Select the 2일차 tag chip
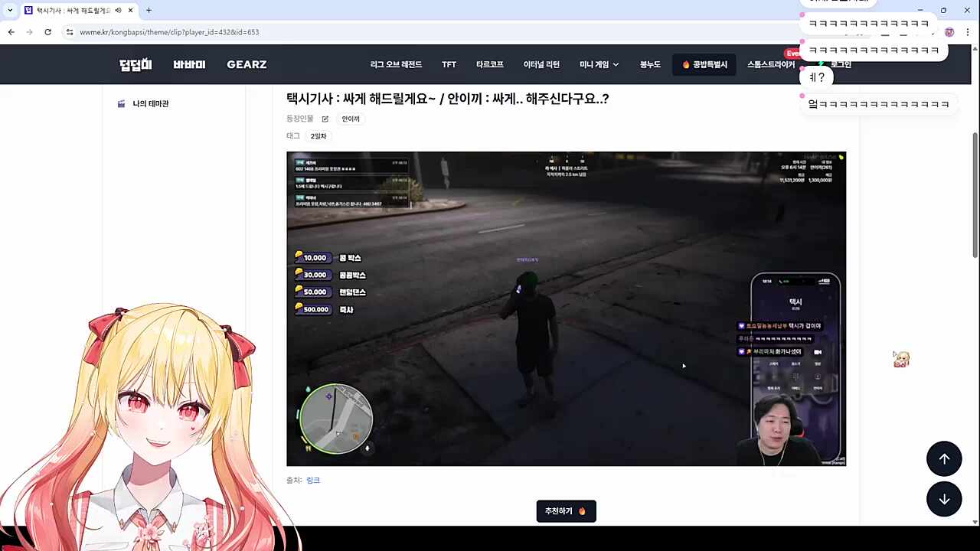This screenshot has width=980, height=551. [x=318, y=135]
